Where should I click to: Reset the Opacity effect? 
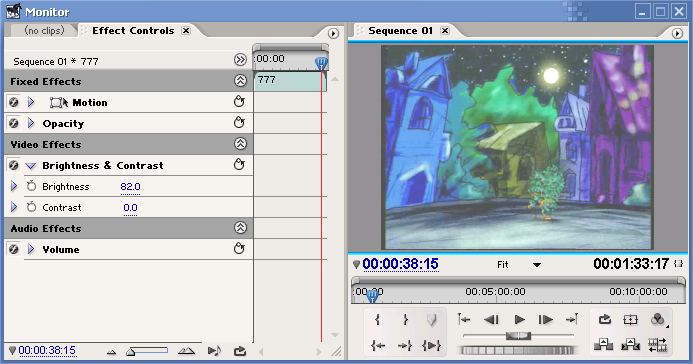coord(239,122)
